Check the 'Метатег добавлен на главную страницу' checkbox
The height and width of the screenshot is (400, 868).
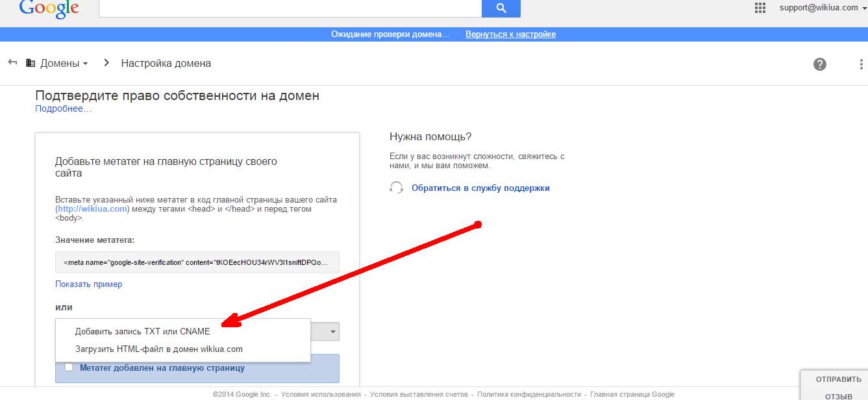tap(69, 368)
